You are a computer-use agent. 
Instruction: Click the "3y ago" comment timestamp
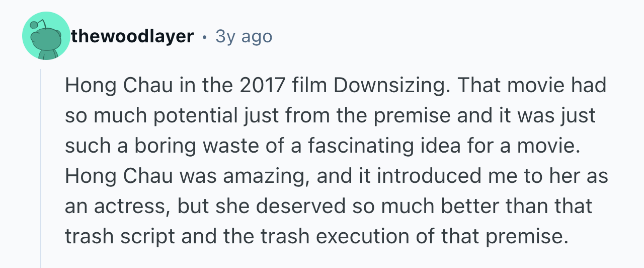tap(244, 36)
